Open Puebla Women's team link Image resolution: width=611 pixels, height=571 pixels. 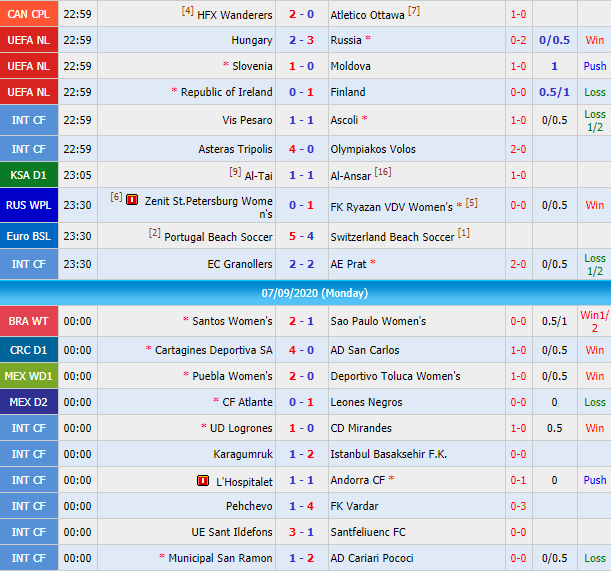coord(232,376)
